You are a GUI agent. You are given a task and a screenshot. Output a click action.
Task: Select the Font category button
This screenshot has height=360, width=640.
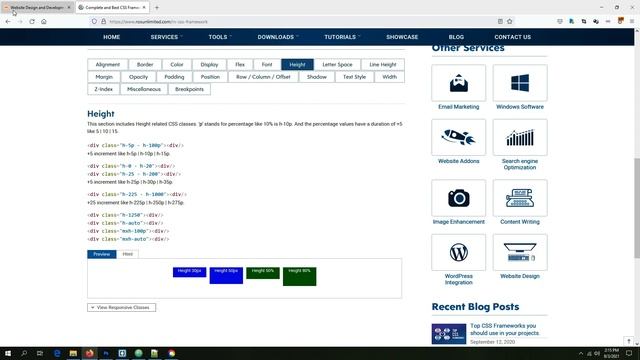click(267, 64)
